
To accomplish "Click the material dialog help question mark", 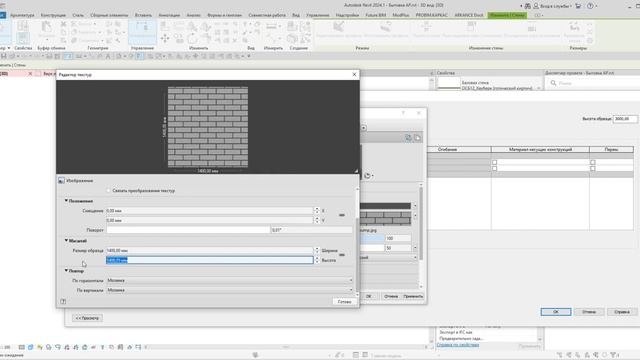I will pos(403,113).
